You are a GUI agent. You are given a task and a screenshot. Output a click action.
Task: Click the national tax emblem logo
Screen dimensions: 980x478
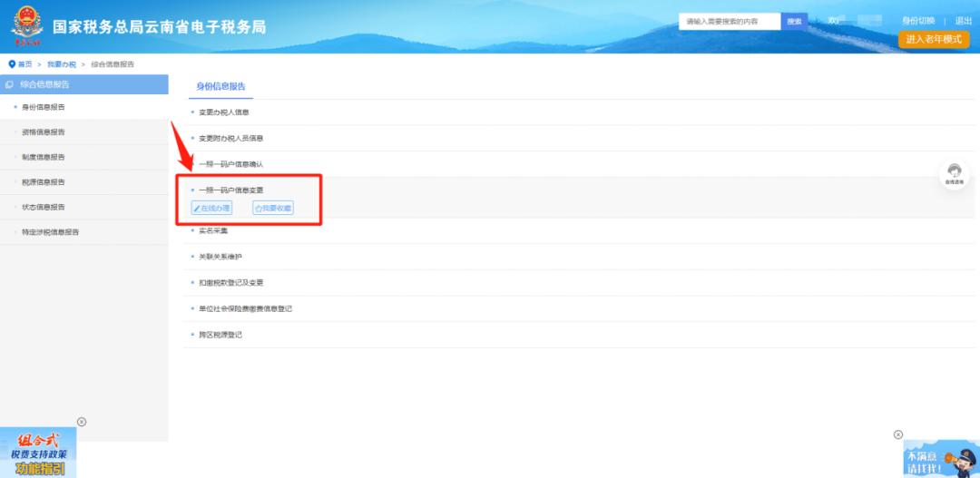(x=27, y=26)
